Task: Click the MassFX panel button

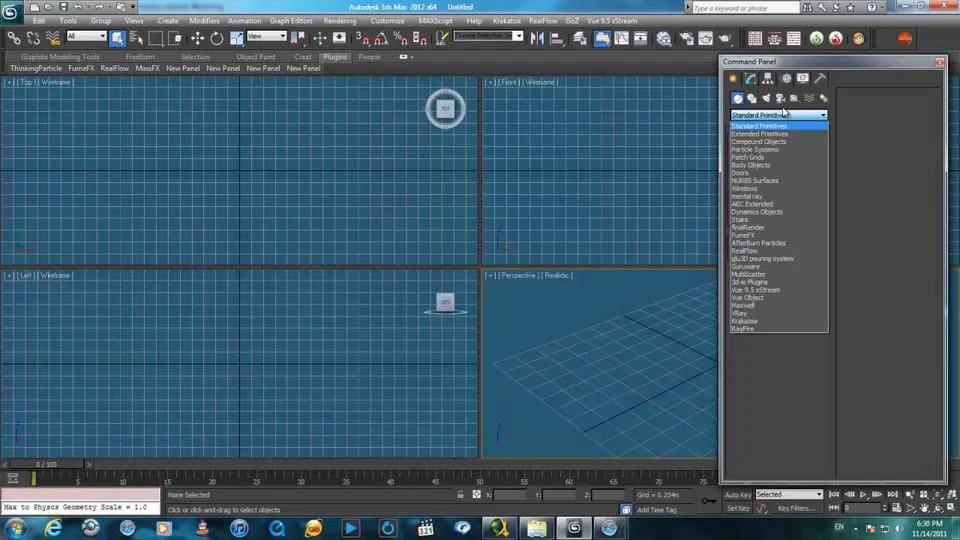Action: click(148, 69)
